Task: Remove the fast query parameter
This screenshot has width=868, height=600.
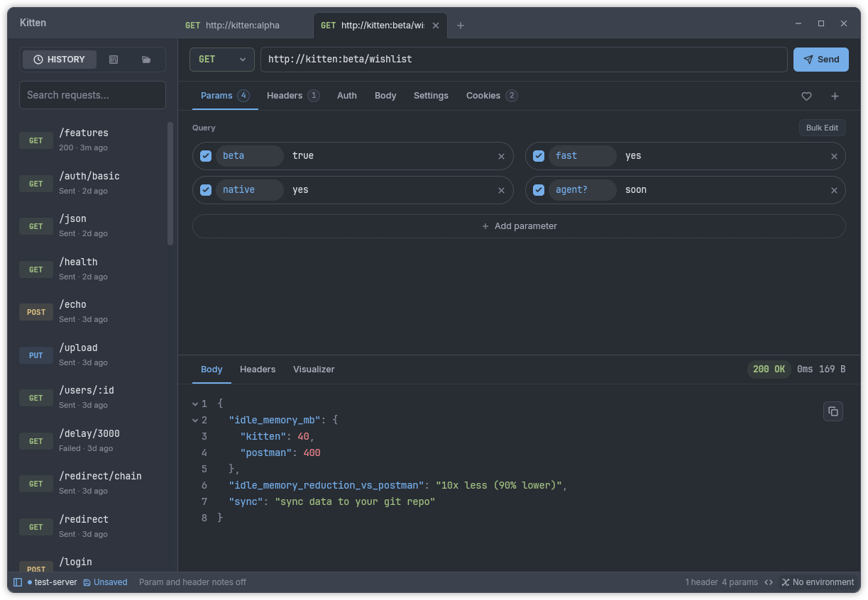Action: coord(834,156)
